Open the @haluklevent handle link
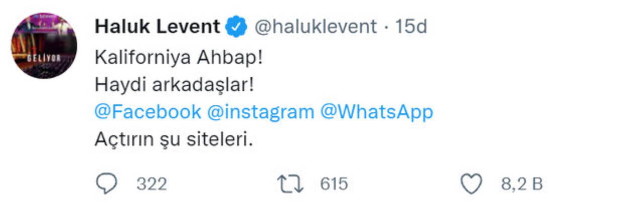The image size is (644, 206). (x=316, y=27)
